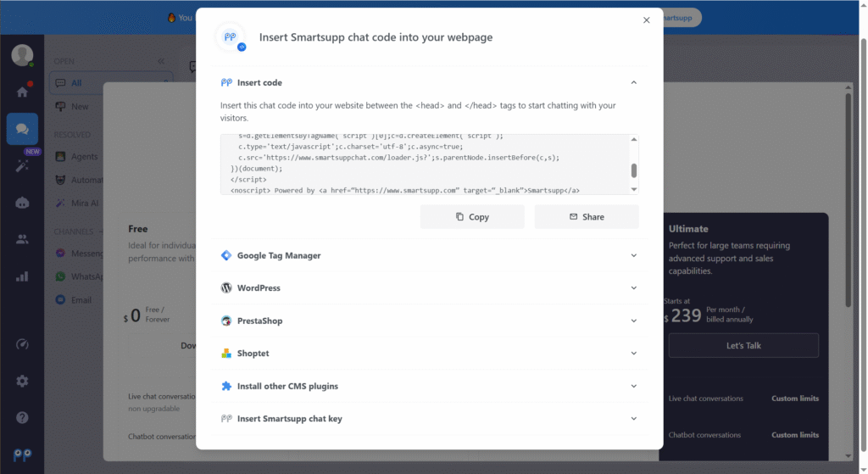Expand the WordPress section

tap(634, 288)
